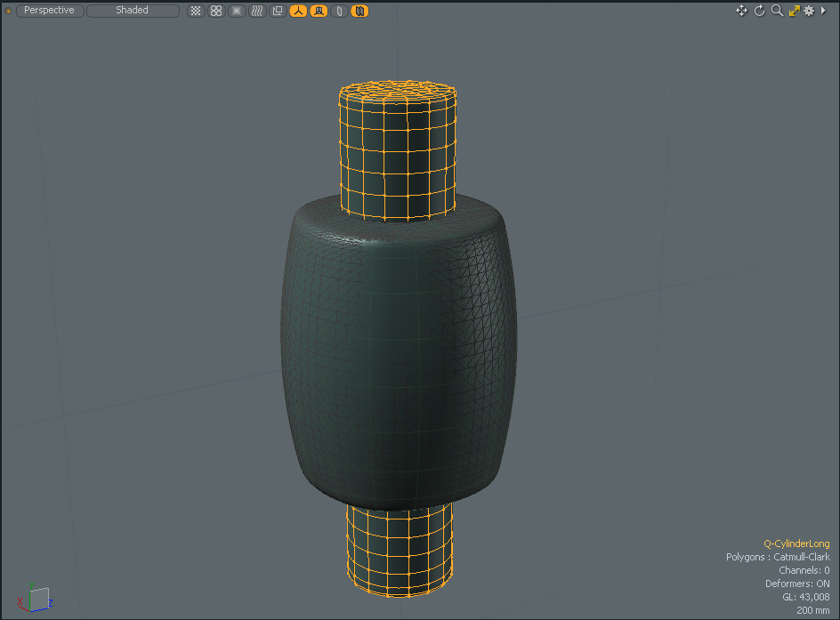Toggle the gray X icon button in toolbar
This screenshot has height=620, width=840.
236,11
